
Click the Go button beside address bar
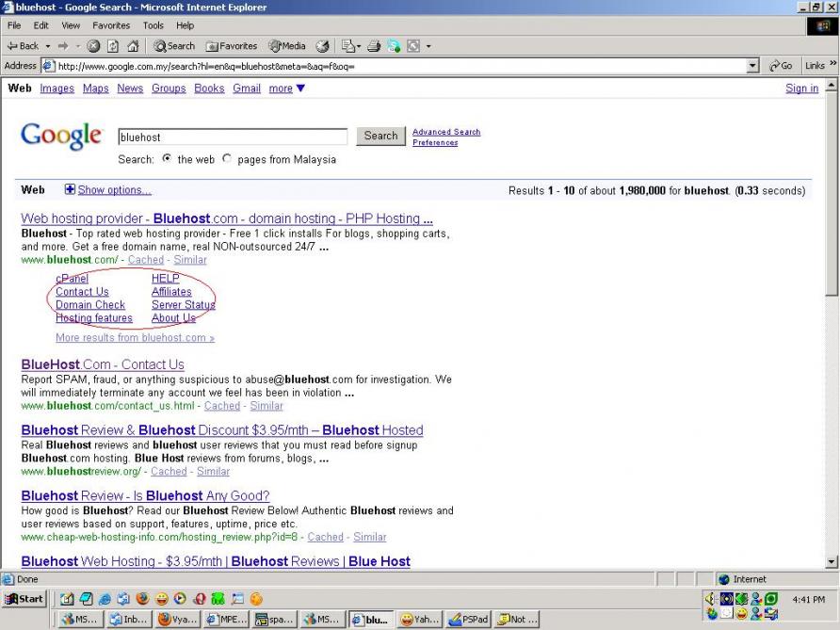click(x=781, y=66)
